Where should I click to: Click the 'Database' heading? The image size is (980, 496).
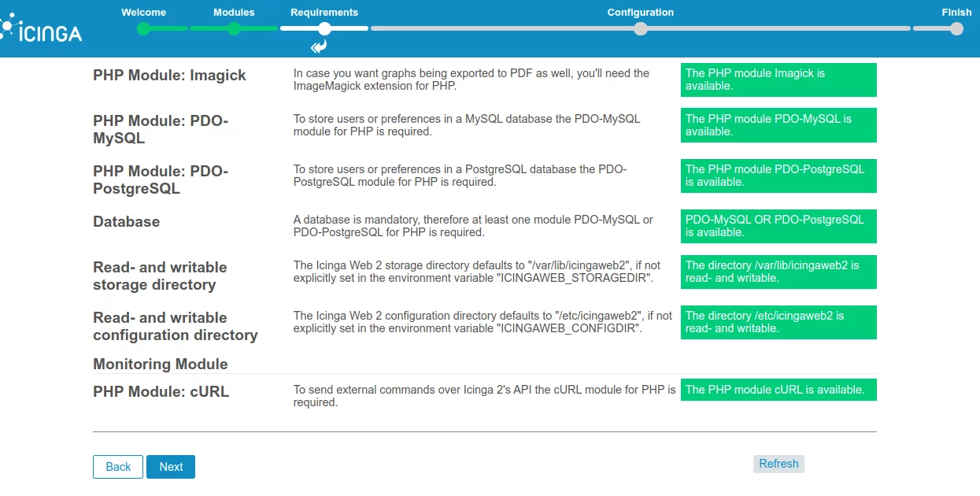point(126,222)
